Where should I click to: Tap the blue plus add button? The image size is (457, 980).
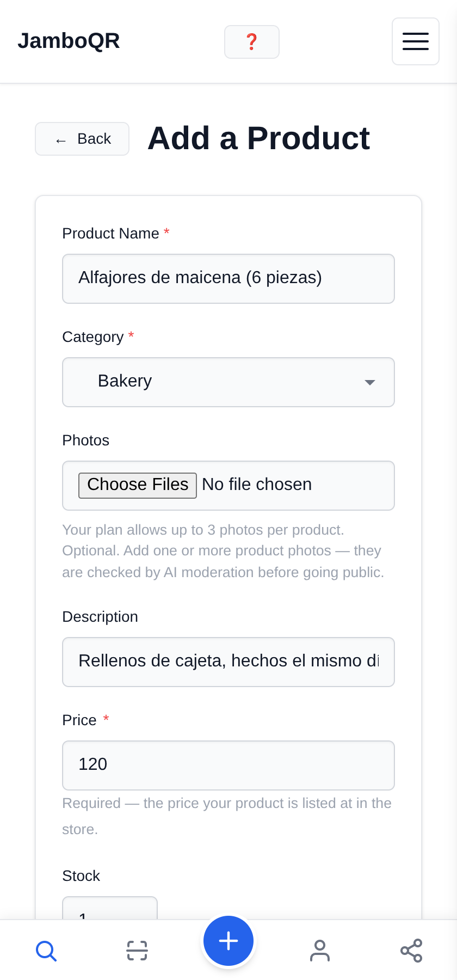coord(228,941)
